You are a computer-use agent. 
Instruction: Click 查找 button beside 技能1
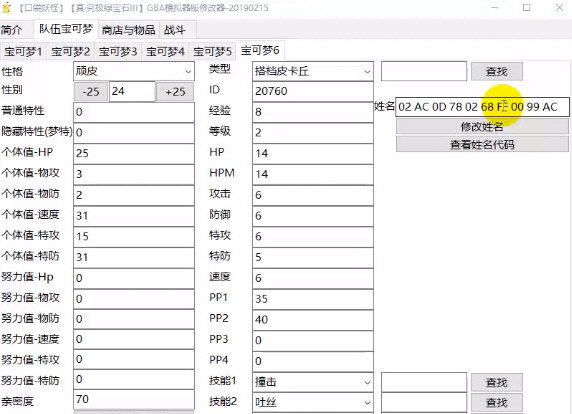click(x=496, y=382)
